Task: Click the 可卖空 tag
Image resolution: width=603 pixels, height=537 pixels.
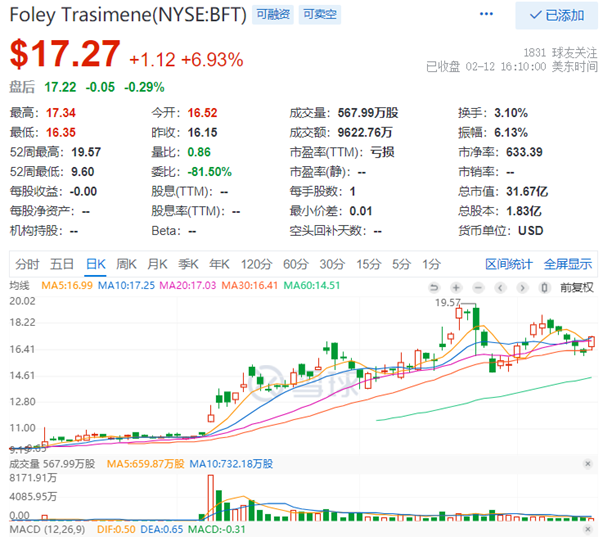Action: coord(320,15)
